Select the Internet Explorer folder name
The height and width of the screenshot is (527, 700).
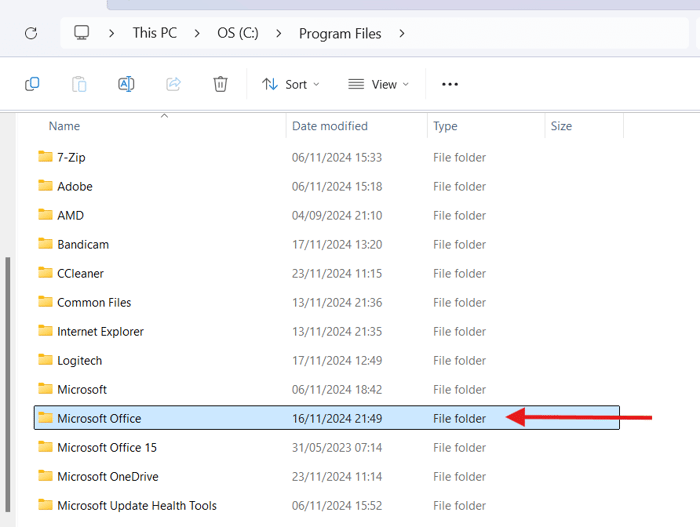click(100, 331)
